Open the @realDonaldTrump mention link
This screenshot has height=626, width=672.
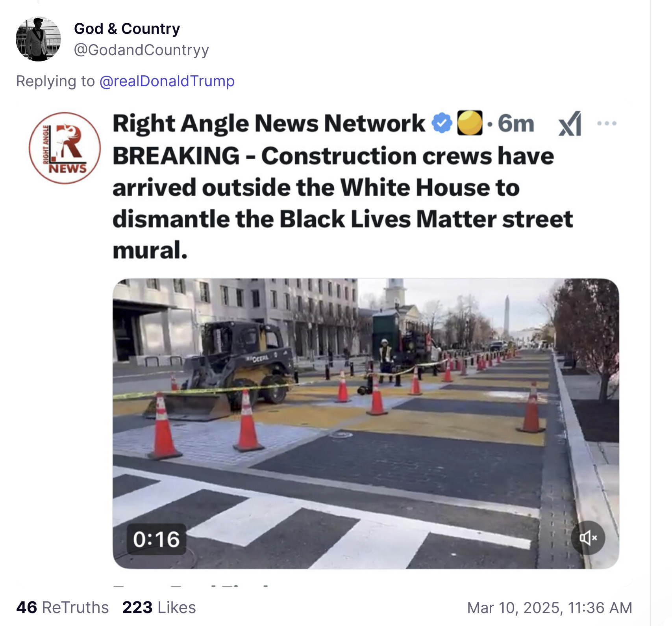coord(167,81)
